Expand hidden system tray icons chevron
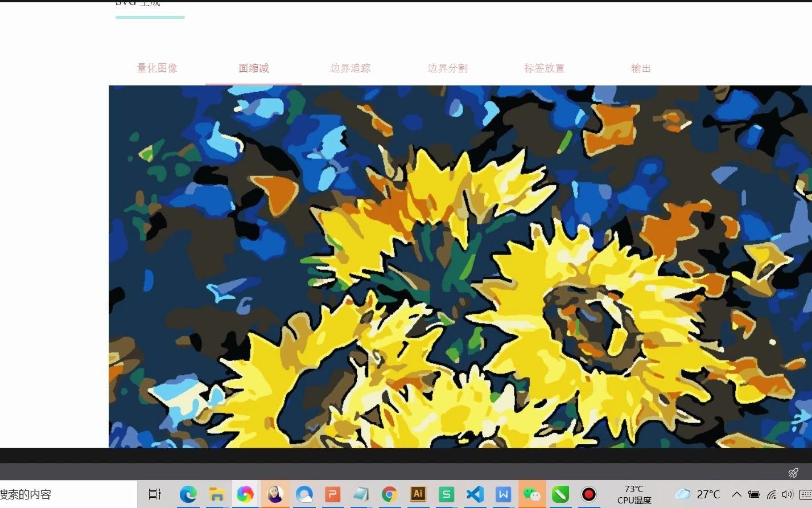Screen dimensions: 812x508 [x=736, y=494]
